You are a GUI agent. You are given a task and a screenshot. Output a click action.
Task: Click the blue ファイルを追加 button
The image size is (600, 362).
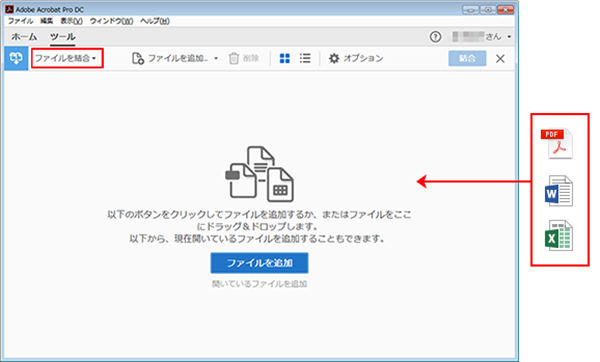[259, 263]
